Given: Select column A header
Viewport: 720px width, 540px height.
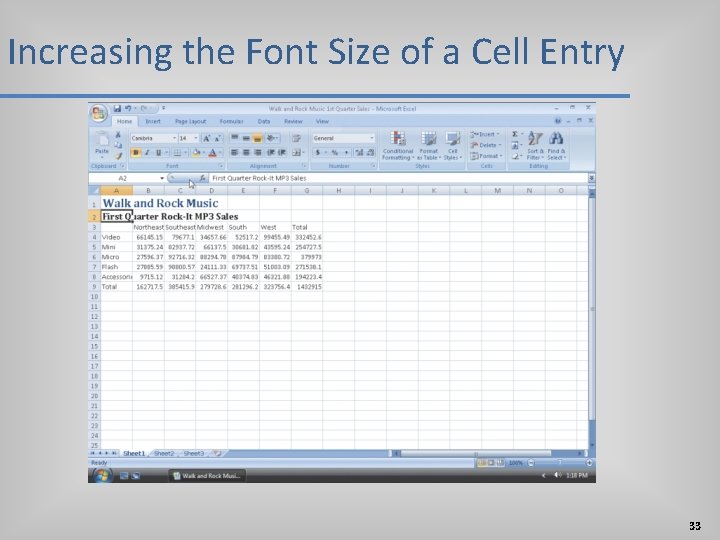Looking at the screenshot, I should click(x=117, y=191).
